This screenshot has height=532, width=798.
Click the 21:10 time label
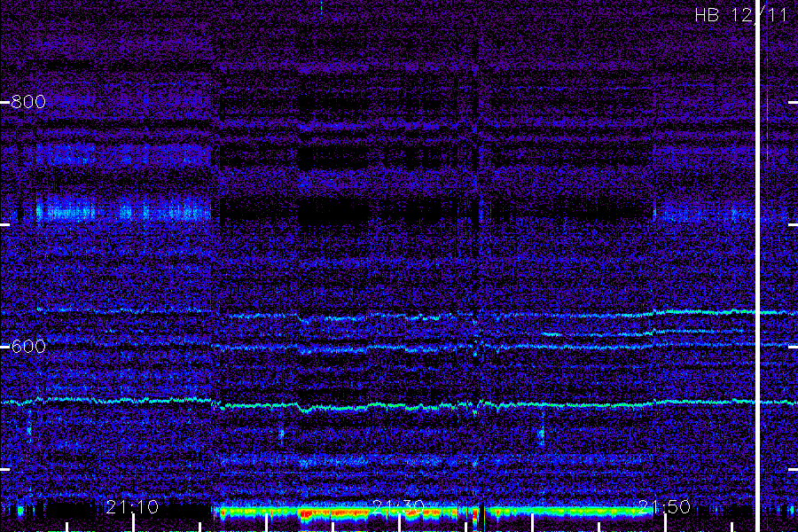(132, 507)
